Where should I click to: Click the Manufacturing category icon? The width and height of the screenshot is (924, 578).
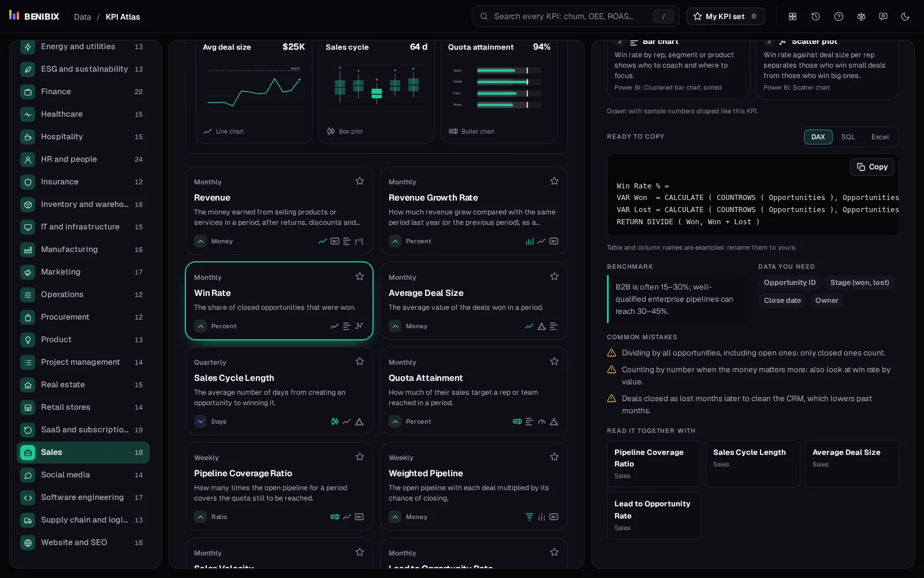pyautogui.click(x=28, y=250)
